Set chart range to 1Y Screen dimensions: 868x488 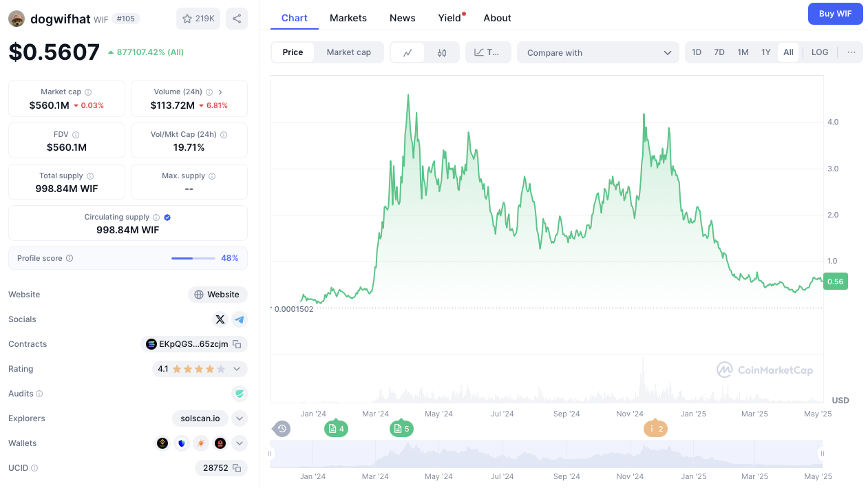coord(766,52)
